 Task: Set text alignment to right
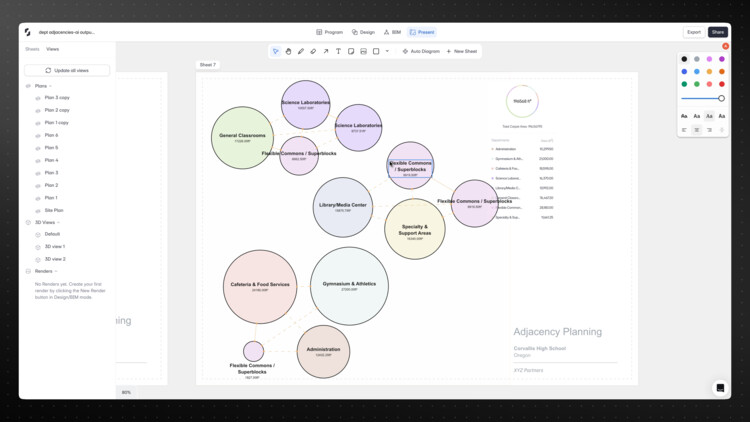[x=709, y=130]
